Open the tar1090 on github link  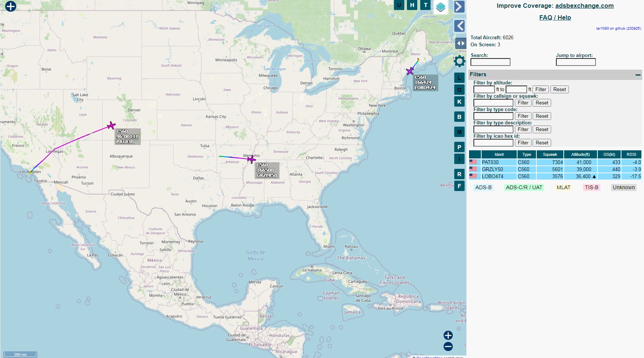(x=618, y=28)
